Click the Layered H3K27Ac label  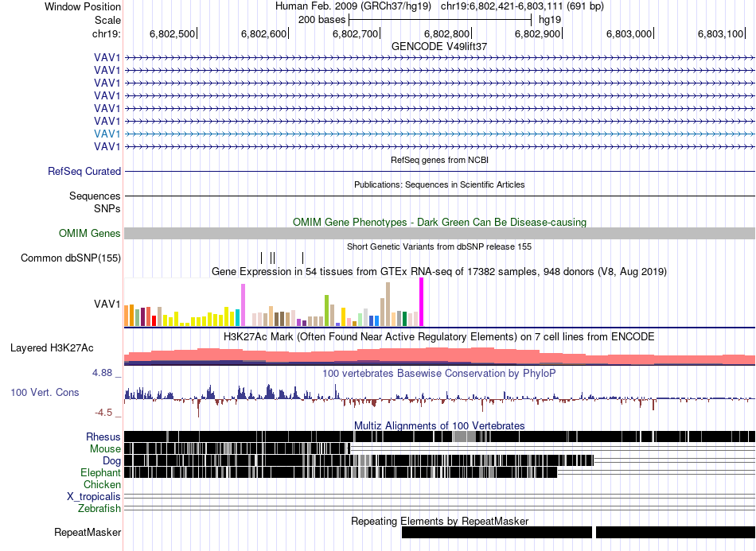pos(52,347)
